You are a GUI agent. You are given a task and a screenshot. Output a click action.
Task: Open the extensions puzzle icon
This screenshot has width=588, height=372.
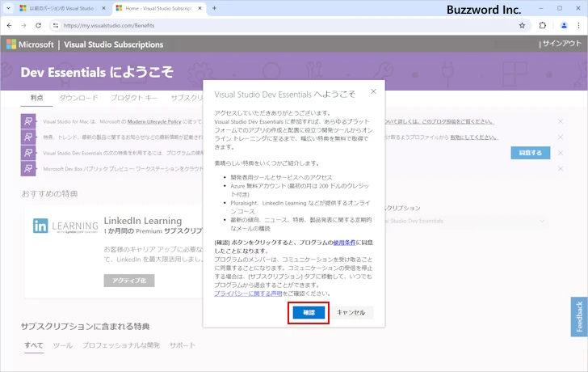pyautogui.click(x=543, y=26)
